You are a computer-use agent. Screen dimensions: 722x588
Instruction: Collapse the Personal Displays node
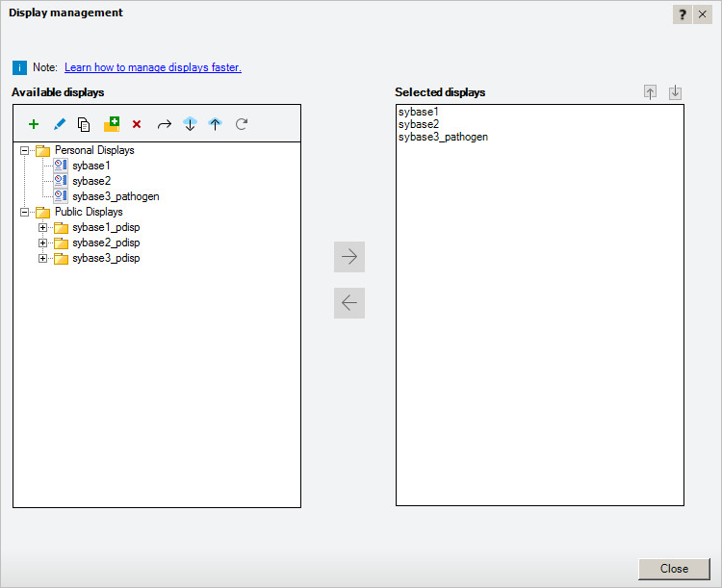[24, 150]
